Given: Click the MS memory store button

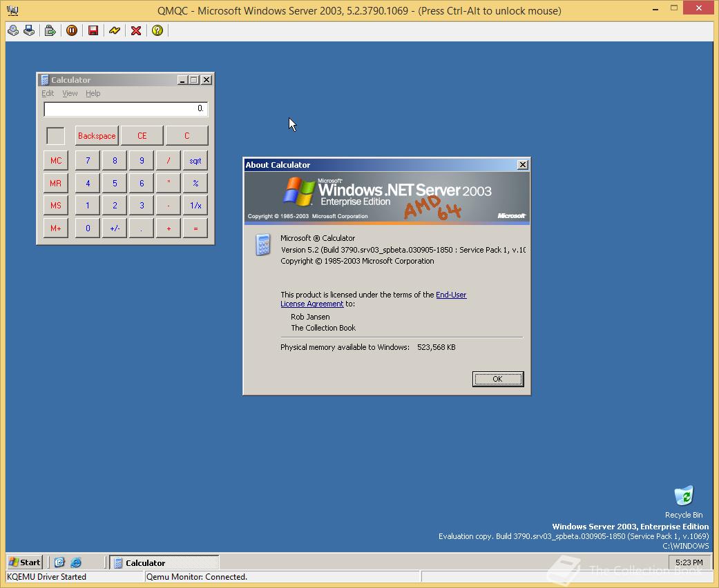Looking at the screenshot, I should (x=56, y=206).
